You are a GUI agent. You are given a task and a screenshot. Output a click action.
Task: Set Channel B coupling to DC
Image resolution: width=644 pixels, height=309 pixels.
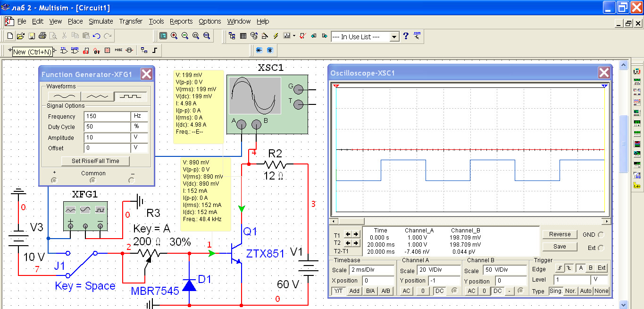498,291
